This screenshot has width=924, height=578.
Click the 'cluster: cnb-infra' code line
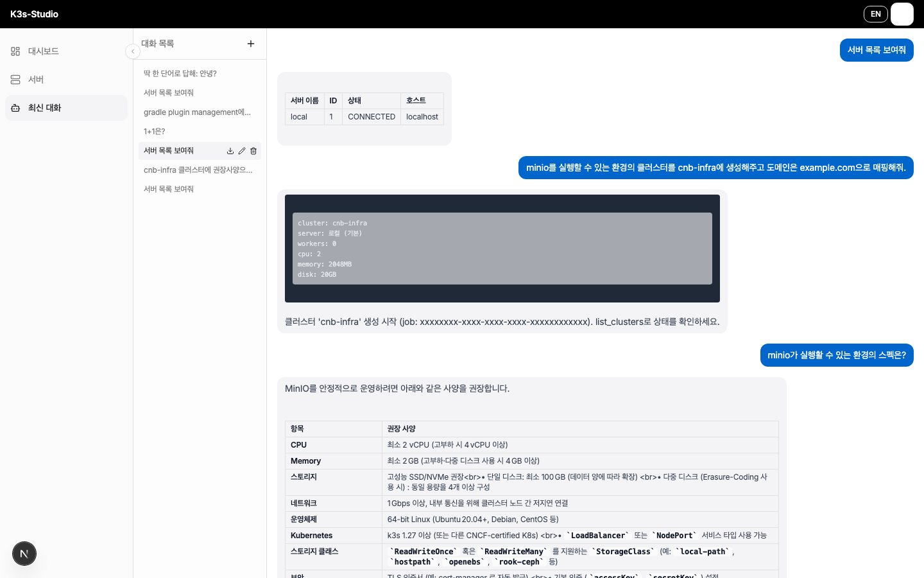point(332,223)
